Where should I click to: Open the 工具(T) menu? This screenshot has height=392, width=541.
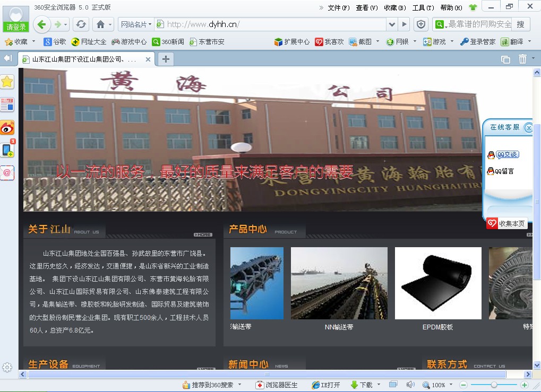point(423,7)
